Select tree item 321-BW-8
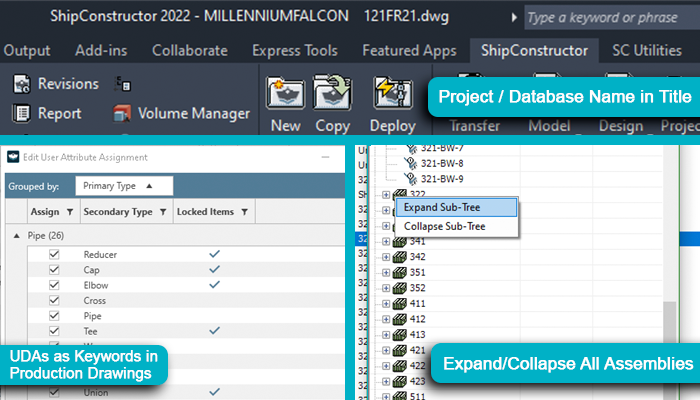Image resolution: width=700 pixels, height=400 pixels. click(x=442, y=163)
